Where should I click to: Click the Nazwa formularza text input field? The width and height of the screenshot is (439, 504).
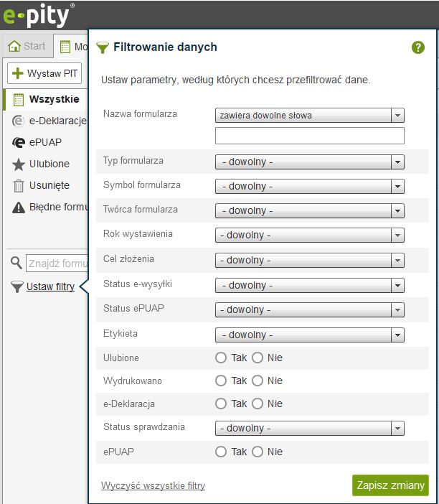pyautogui.click(x=309, y=136)
